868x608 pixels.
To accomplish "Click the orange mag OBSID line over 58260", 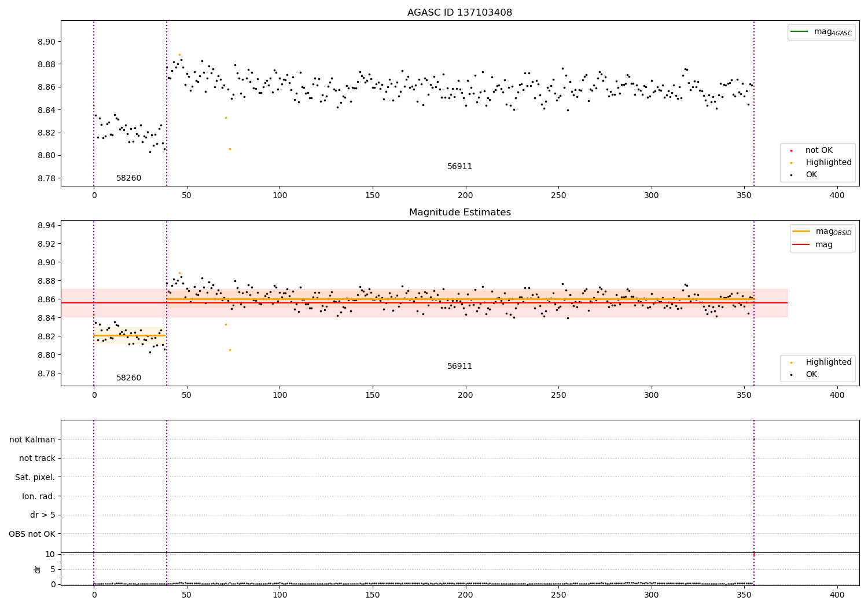I will coord(129,335).
